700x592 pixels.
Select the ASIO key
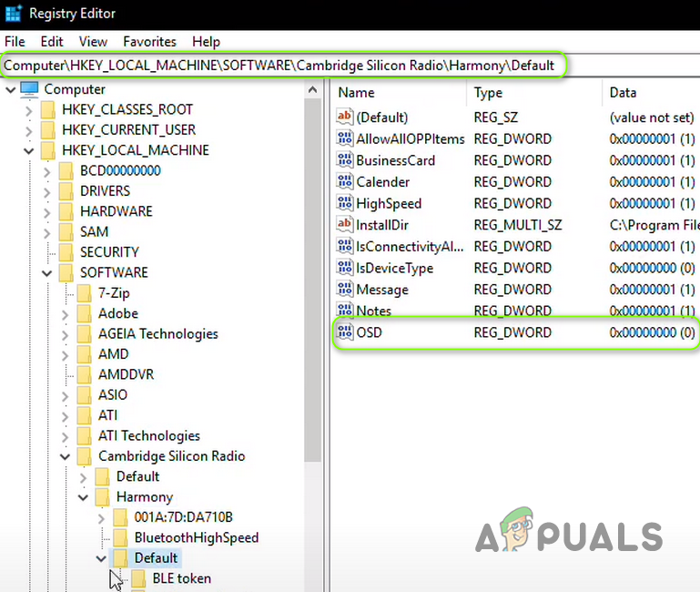[x=113, y=395]
